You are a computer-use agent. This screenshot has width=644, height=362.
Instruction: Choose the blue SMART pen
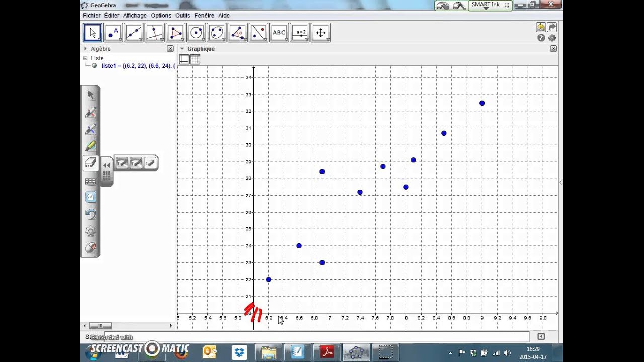click(x=91, y=129)
